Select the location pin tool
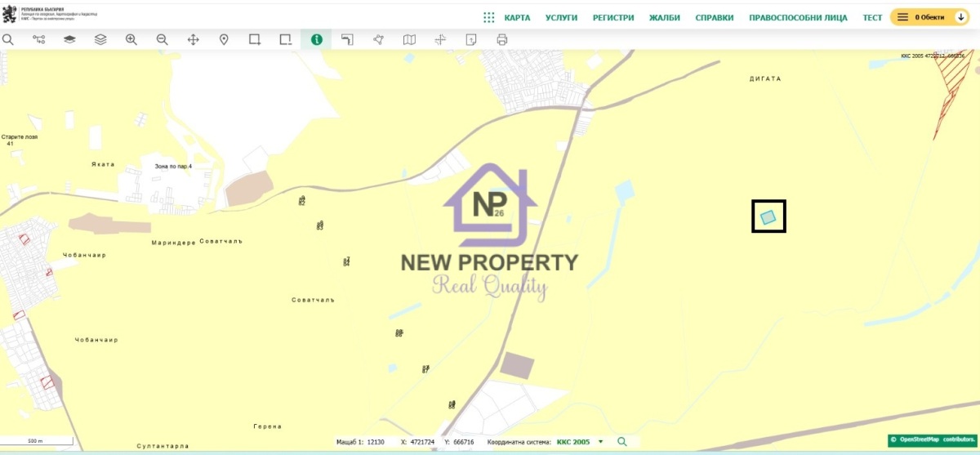The image size is (980, 455). coord(224,39)
